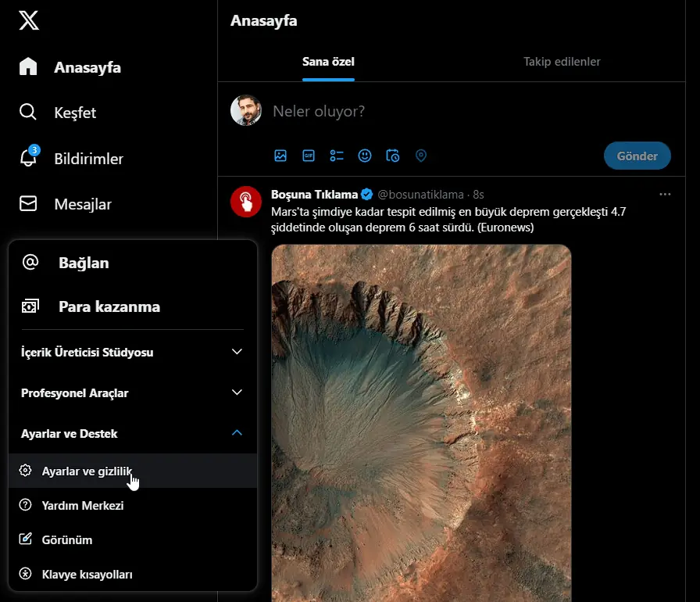Click the Neler oluyor composer field
700x602 pixels.
[352, 110]
